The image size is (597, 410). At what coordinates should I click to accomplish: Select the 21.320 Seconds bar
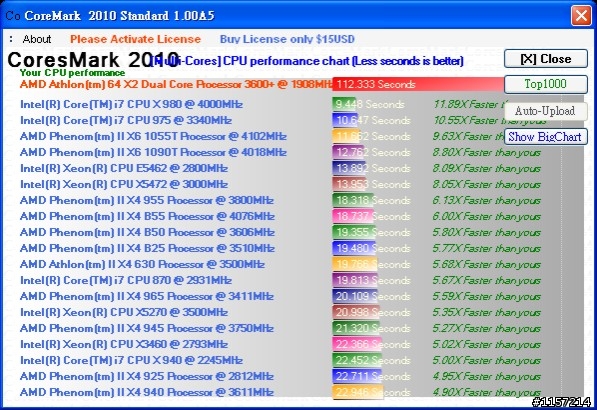click(x=356, y=328)
